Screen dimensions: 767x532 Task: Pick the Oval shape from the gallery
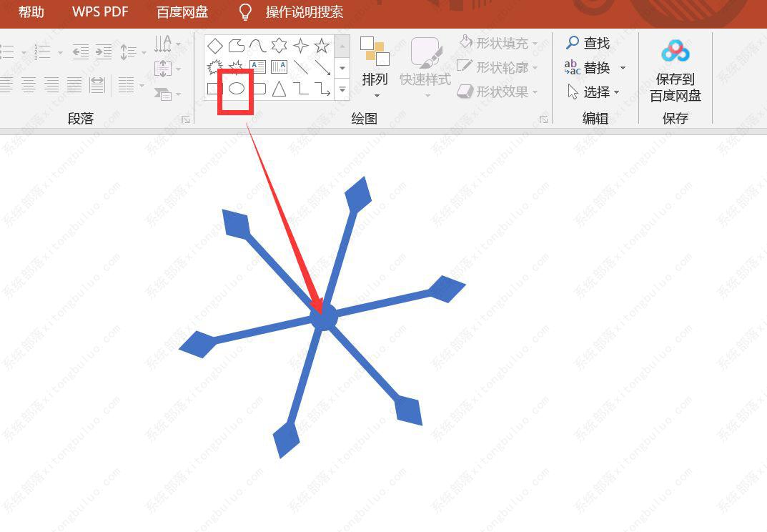[x=237, y=89]
